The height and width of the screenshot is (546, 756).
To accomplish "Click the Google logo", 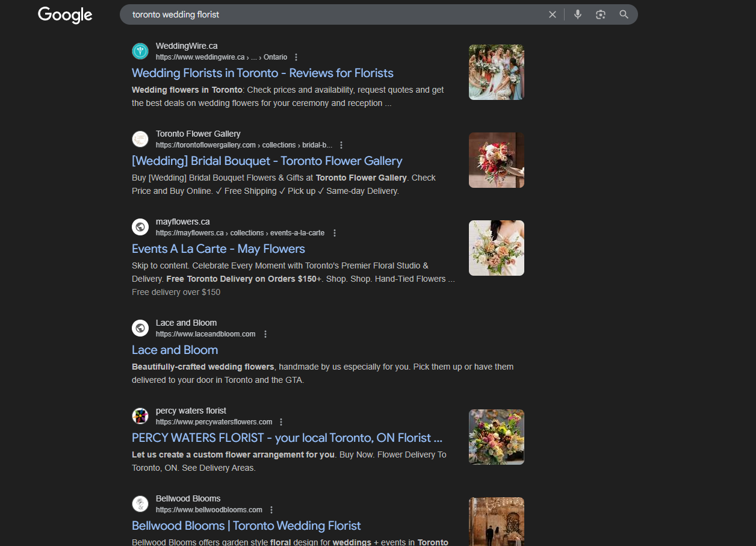I will click(65, 15).
